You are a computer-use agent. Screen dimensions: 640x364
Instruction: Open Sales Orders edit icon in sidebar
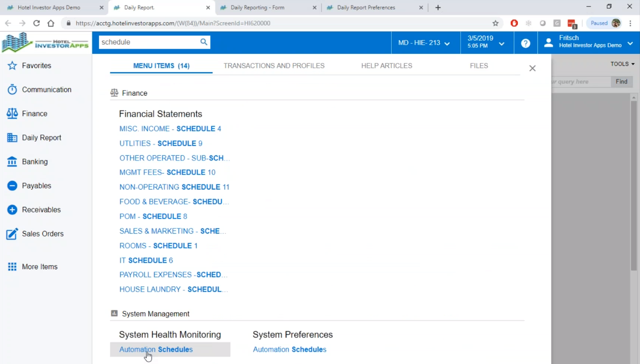[12, 234]
